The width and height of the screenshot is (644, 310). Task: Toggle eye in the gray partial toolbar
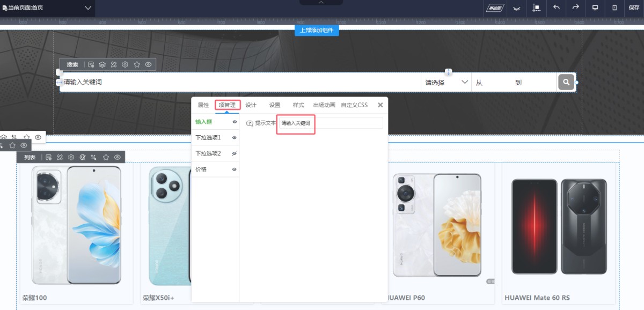(24, 145)
